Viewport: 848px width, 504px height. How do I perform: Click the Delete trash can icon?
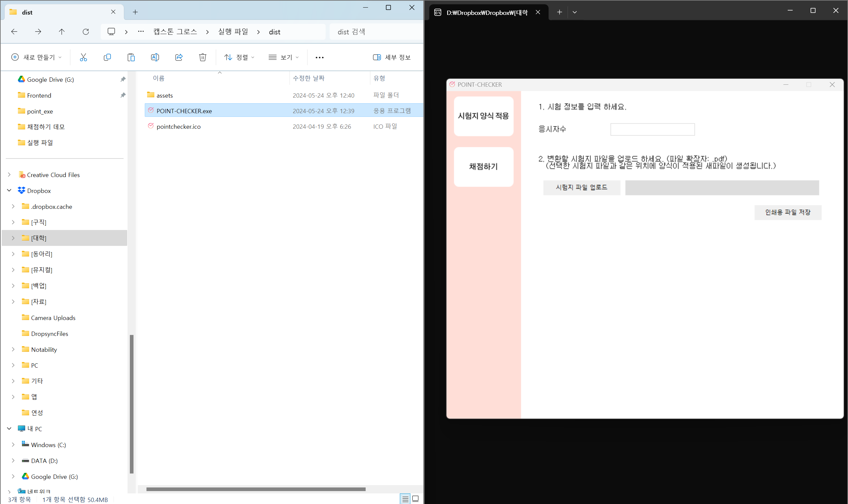203,57
